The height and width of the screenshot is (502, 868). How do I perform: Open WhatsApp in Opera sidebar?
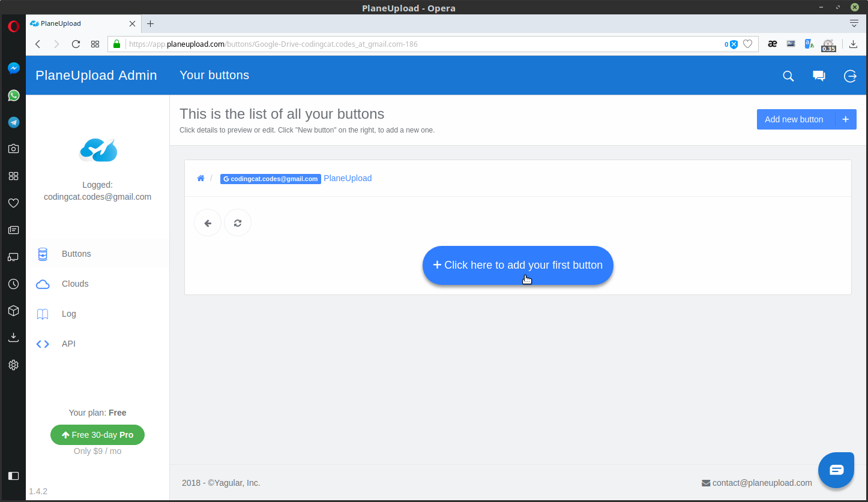pos(13,95)
